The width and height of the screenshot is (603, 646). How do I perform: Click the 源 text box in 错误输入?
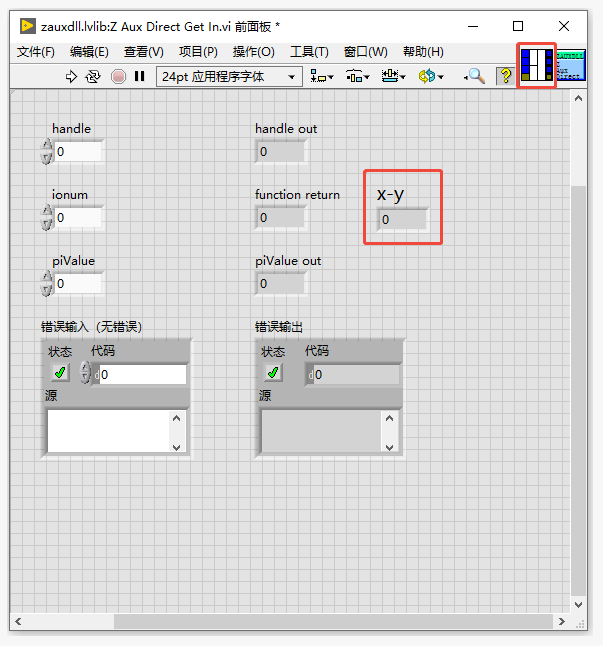[109, 431]
